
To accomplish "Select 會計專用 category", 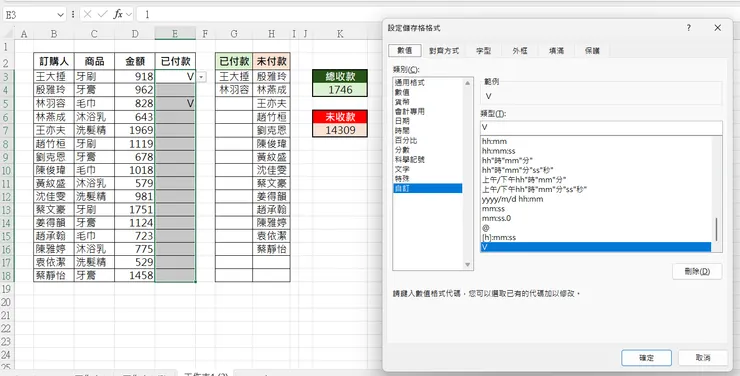I will pos(428,112).
